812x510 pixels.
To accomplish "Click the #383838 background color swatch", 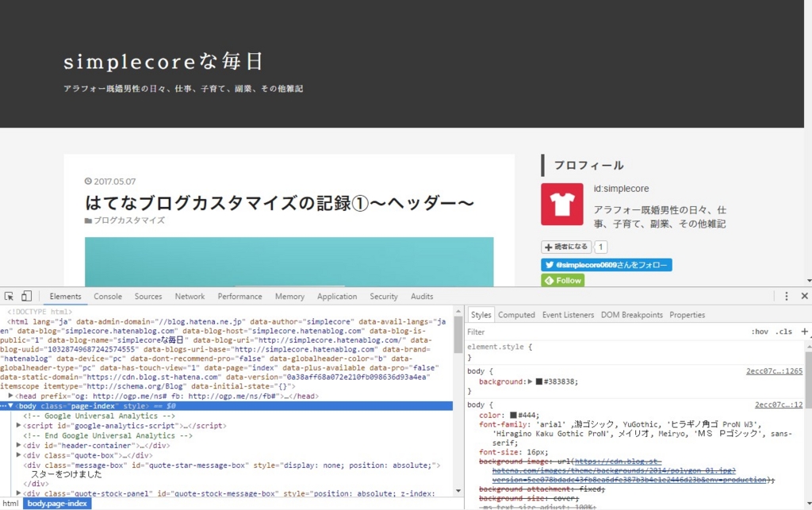I will [538, 382].
